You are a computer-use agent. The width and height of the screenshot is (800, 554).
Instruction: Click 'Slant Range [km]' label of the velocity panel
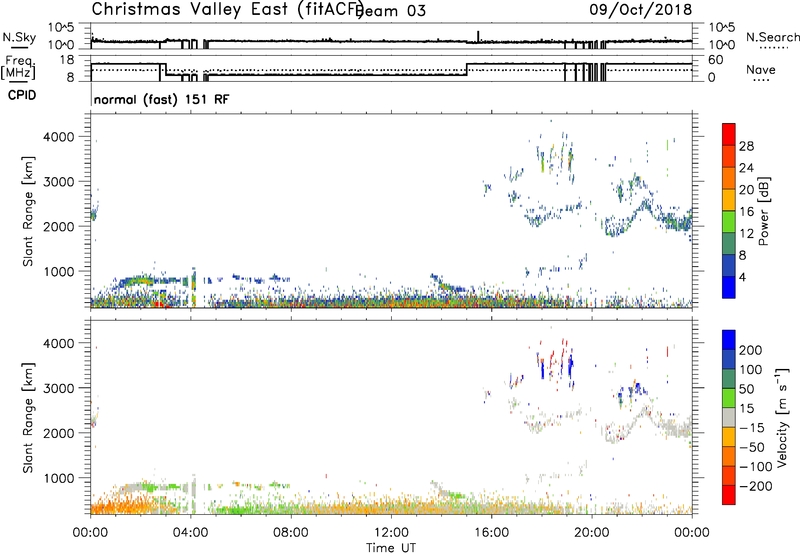[x=28, y=418]
